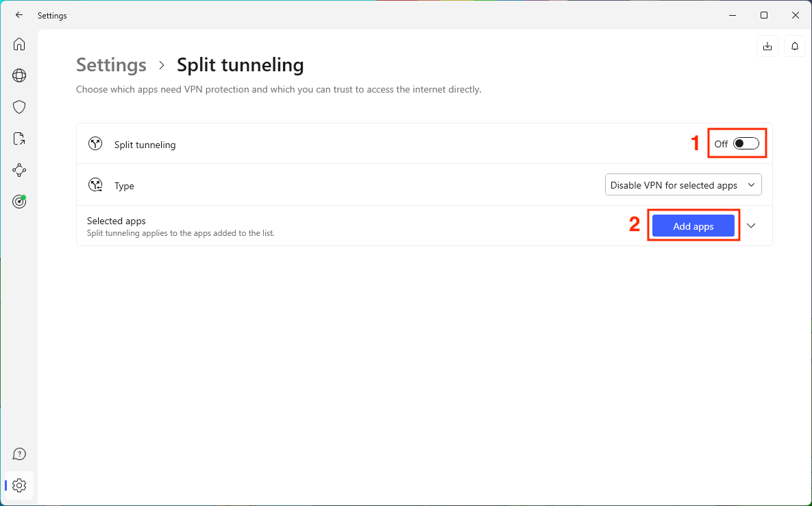Image resolution: width=812 pixels, height=506 pixels.
Task: Close the Settings window
Action: [x=796, y=15]
